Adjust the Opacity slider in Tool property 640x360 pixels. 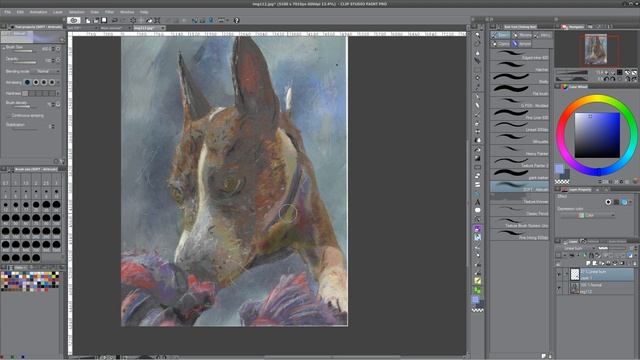[25, 62]
